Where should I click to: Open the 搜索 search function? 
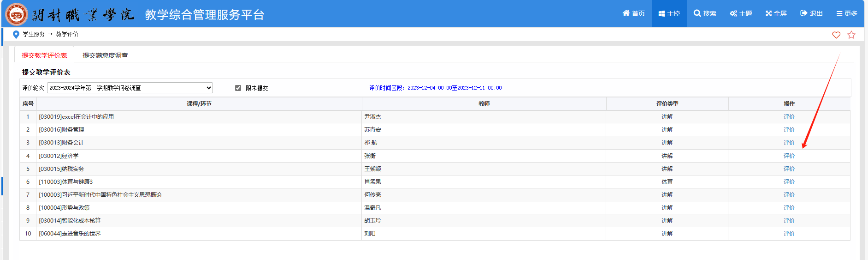pyautogui.click(x=705, y=13)
